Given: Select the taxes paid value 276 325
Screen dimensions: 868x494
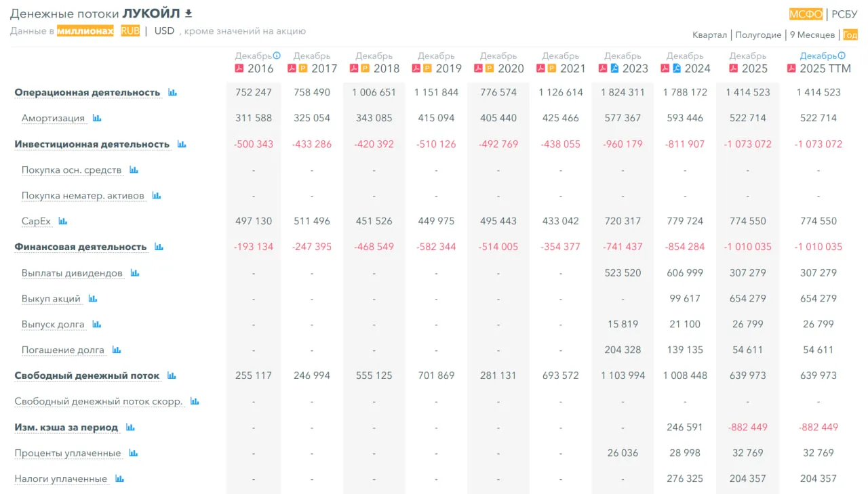Looking at the screenshot, I should point(686,478).
